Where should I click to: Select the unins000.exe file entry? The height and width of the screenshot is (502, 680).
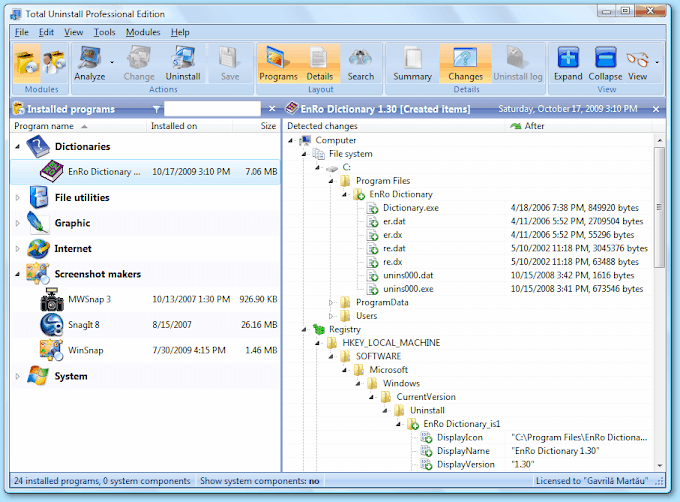tap(408, 289)
